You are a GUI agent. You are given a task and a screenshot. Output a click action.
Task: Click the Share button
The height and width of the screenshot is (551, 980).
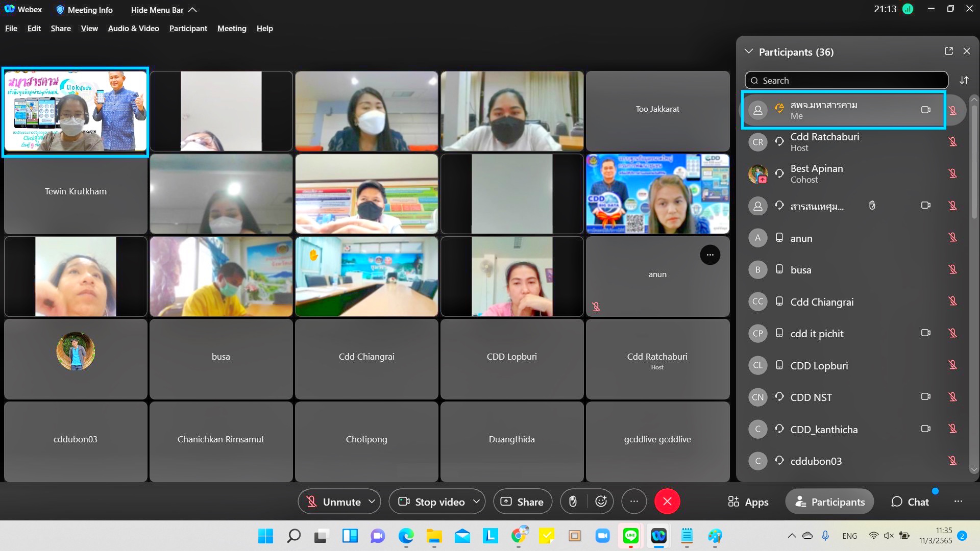[523, 502]
